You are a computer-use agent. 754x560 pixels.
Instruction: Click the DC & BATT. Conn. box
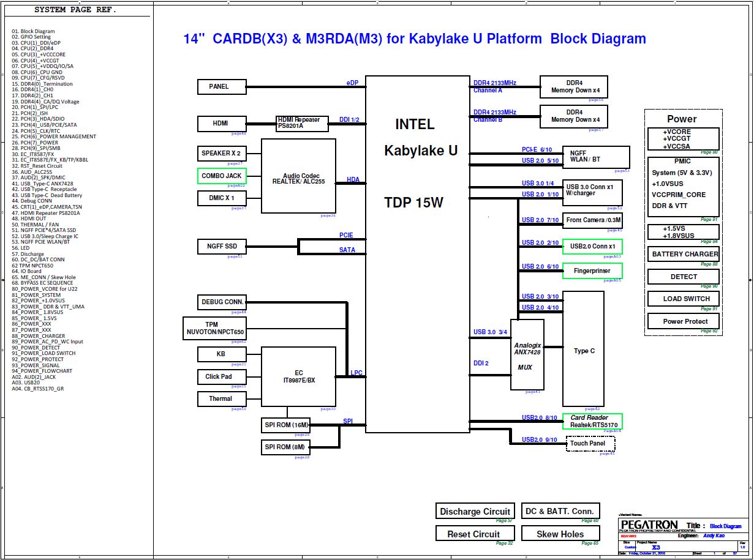tap(560, 512)
